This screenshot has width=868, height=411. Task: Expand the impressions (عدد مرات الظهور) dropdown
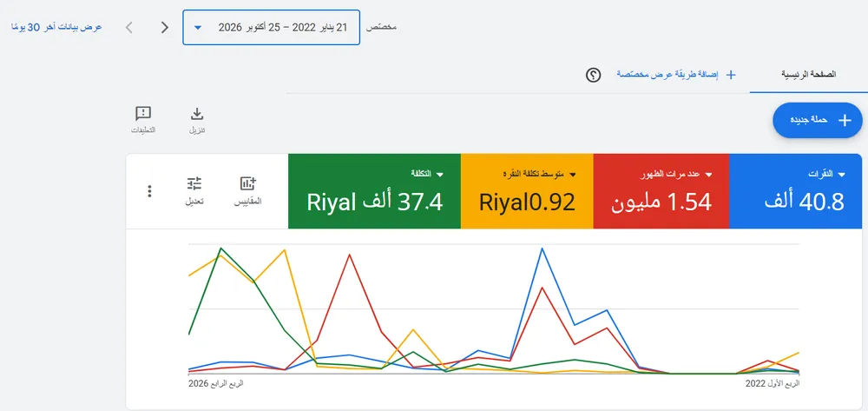point(707,175)
